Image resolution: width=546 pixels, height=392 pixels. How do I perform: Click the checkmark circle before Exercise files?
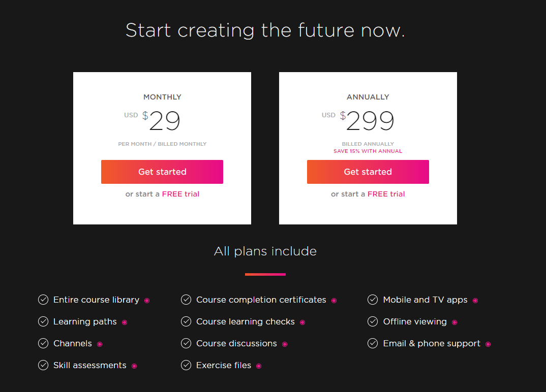(x=186, y=365)
